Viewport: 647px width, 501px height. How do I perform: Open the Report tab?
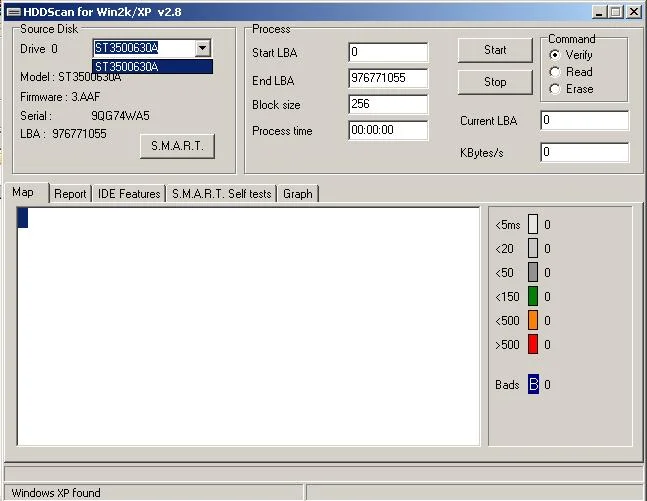pos(70,194)
